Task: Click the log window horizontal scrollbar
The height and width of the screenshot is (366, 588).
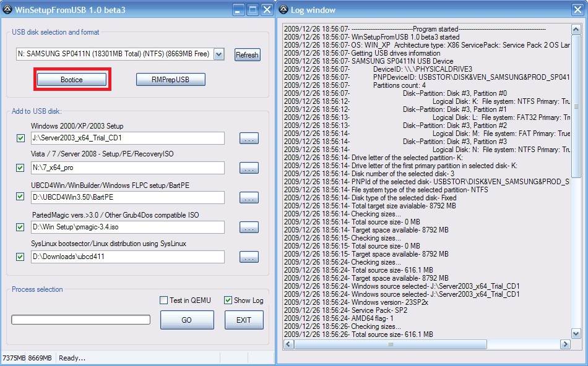Action: point(427,344)
